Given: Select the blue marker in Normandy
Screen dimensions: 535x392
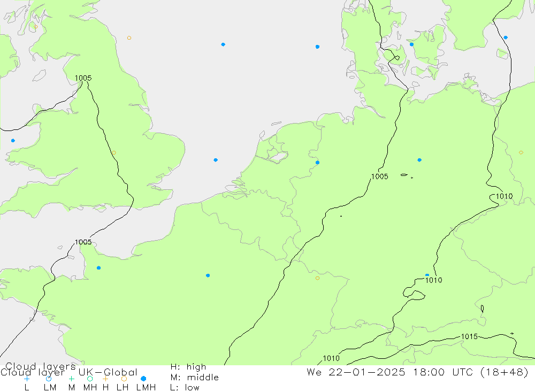Looking at the screenshot, I should 98,268.
